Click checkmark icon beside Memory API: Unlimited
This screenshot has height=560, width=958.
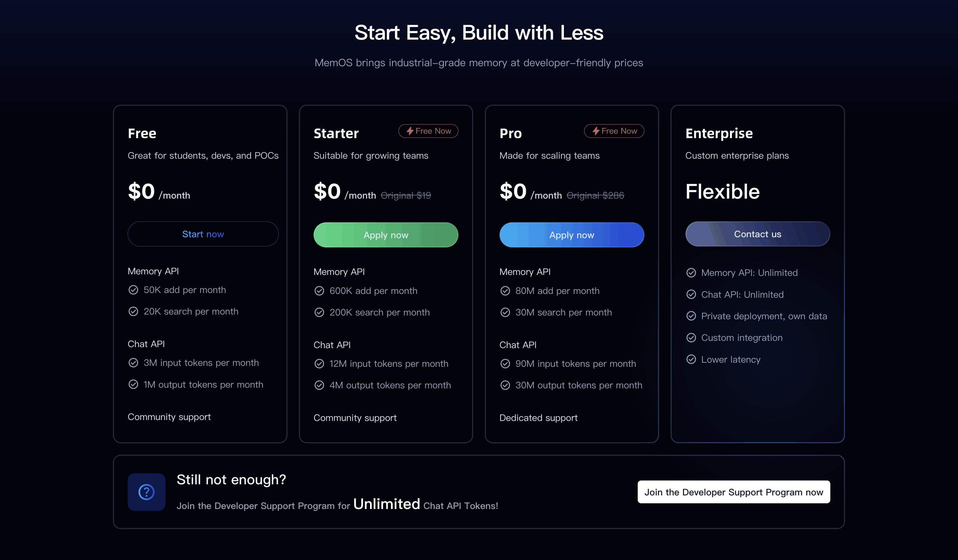pyautogui.click(x=691, y=273)
